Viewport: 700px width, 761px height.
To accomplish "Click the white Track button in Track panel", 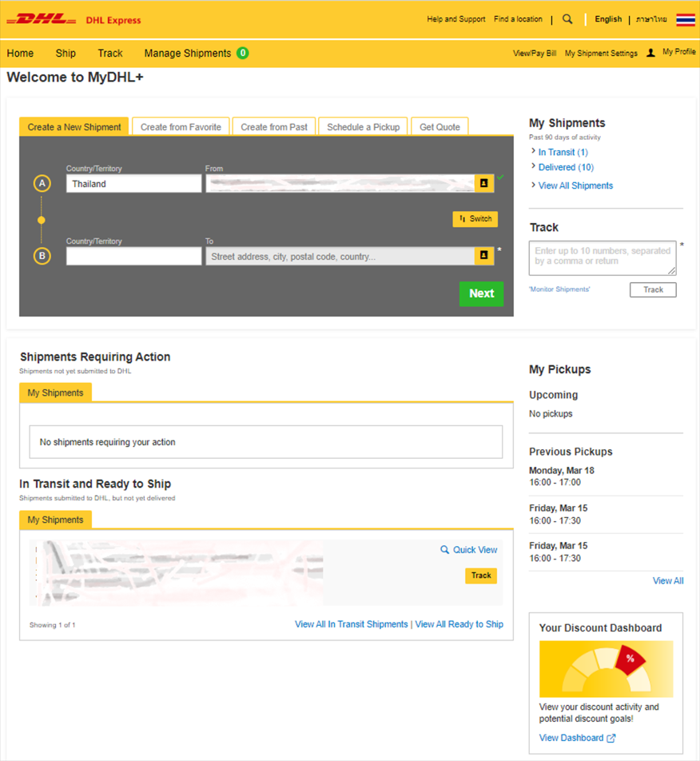I will [x=653, y=289].
